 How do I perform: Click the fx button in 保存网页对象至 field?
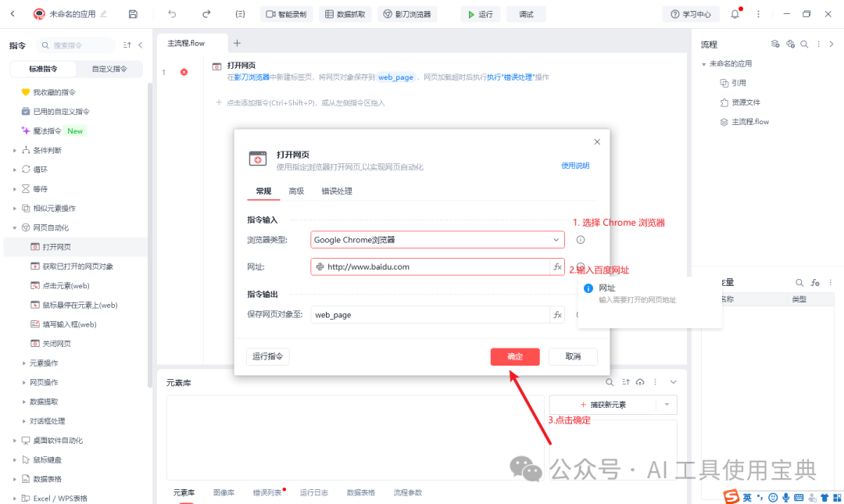[x=558, y=315]
